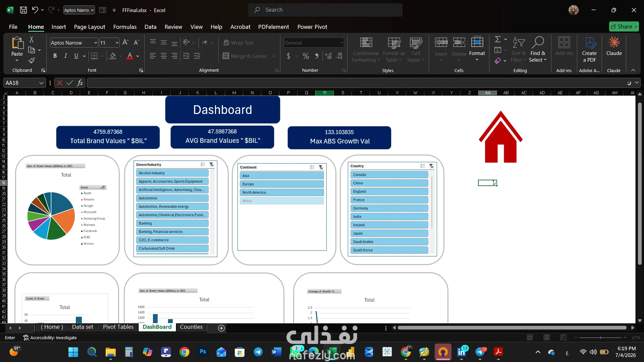This screenshot has height=362, width=644.
Task: Open Windows Start menu
Action: 73,352
